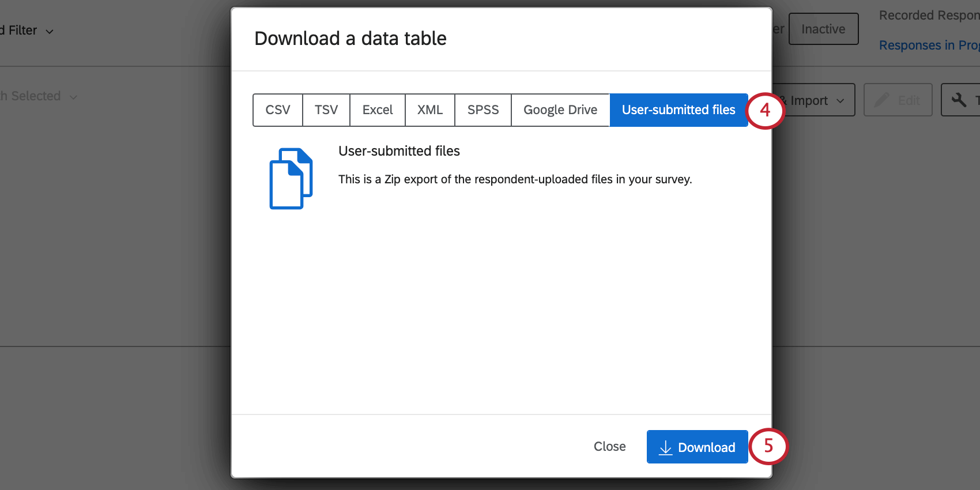Viewport: 980px width, 490px height.
Task: Switch to the TSV export tab
Action: coord(326,110)
